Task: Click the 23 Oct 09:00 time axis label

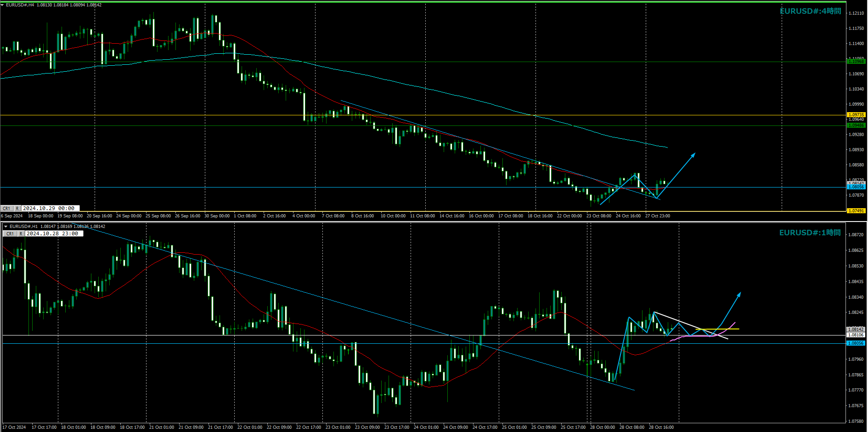Action: pos(367,427)
